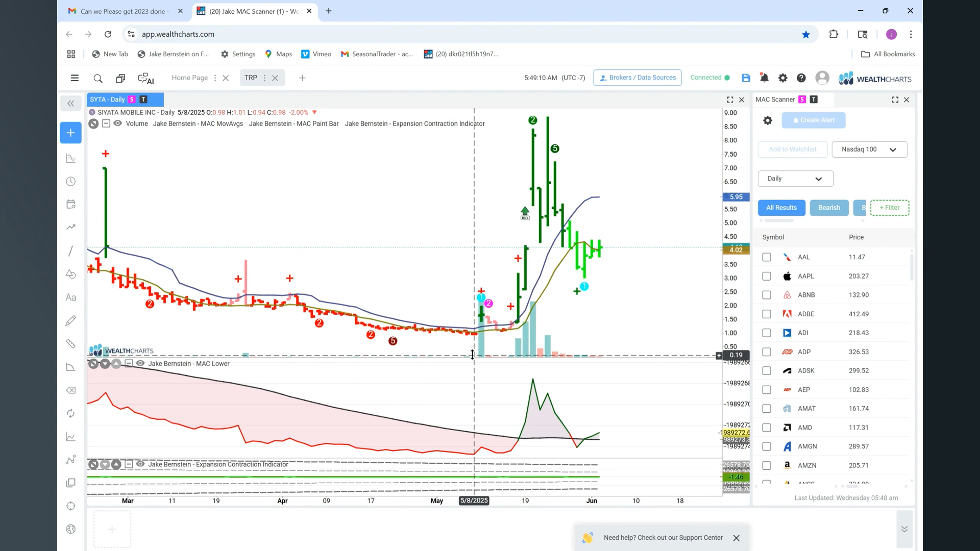The height and width of the screenshot is (551, 980).
Task: Tick the AAL checkbox
Action: tap(767, 257)
